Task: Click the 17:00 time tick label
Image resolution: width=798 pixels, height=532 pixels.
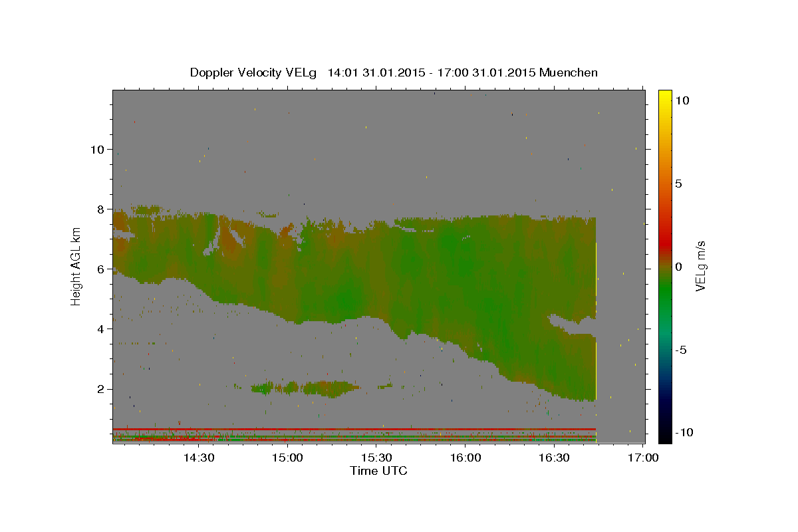Action: (644, 458)
